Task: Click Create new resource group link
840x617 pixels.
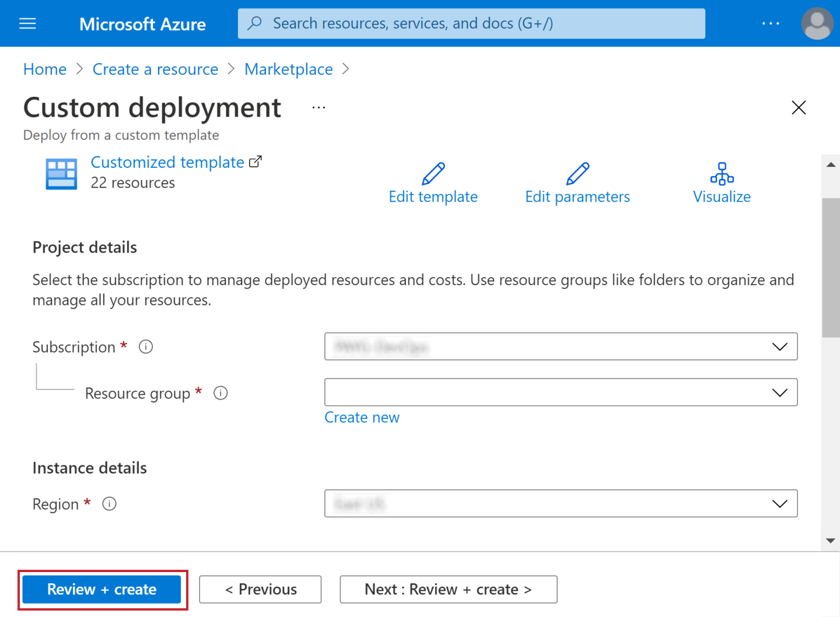Action: (362, 418)
